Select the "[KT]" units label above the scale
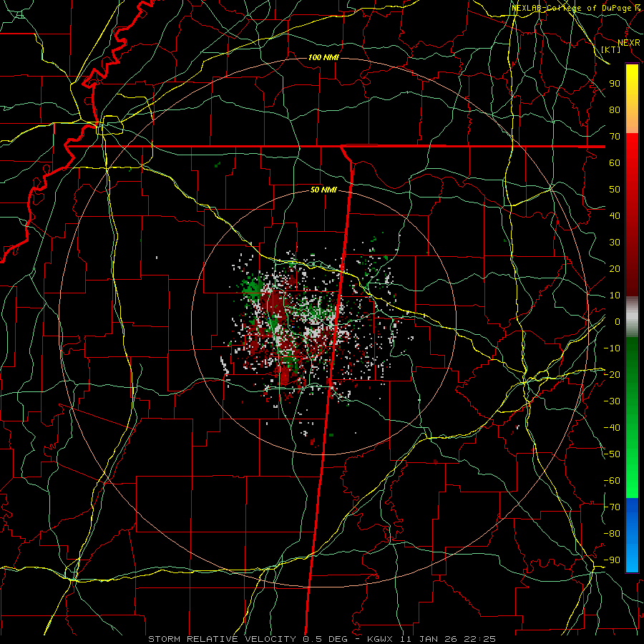644x644 pixels. 611,49
